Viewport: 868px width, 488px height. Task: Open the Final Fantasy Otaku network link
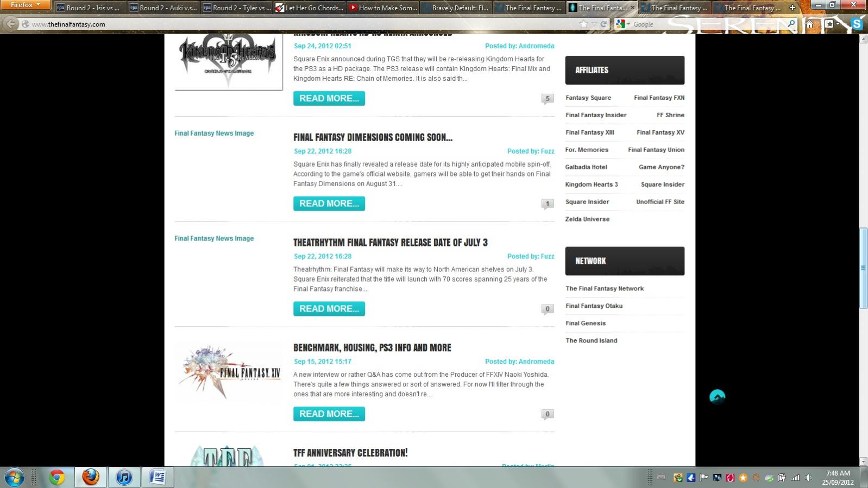point(594,306)
